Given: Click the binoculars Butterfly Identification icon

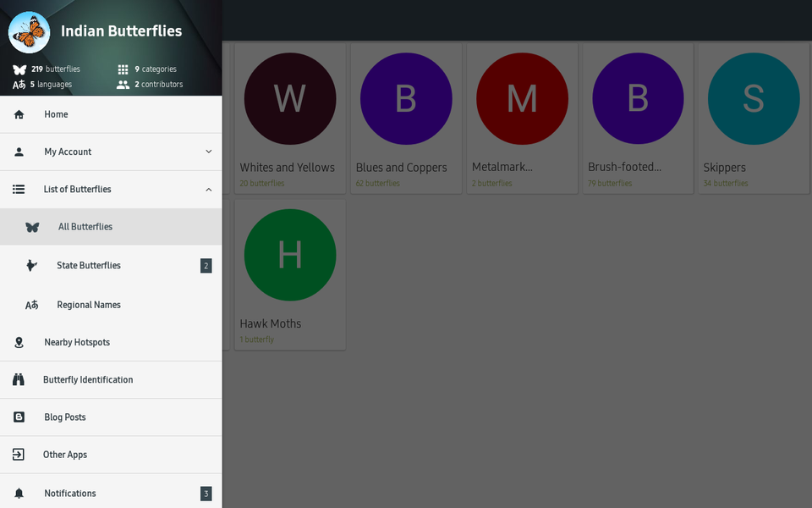Looking at the screenshot, I should point(19,380).
